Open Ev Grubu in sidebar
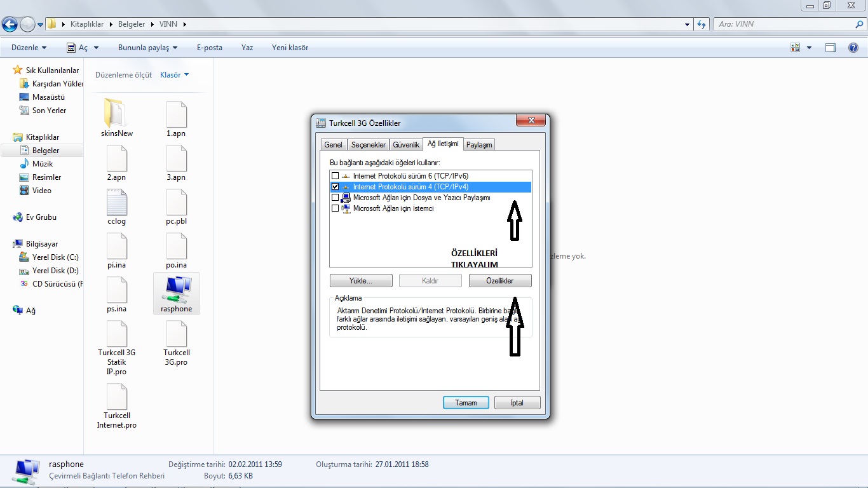 35,217
